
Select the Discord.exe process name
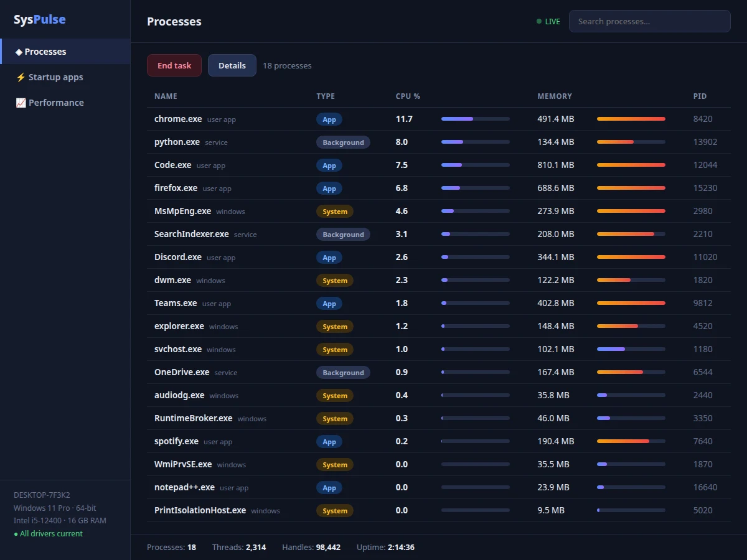tap(178, 257)
